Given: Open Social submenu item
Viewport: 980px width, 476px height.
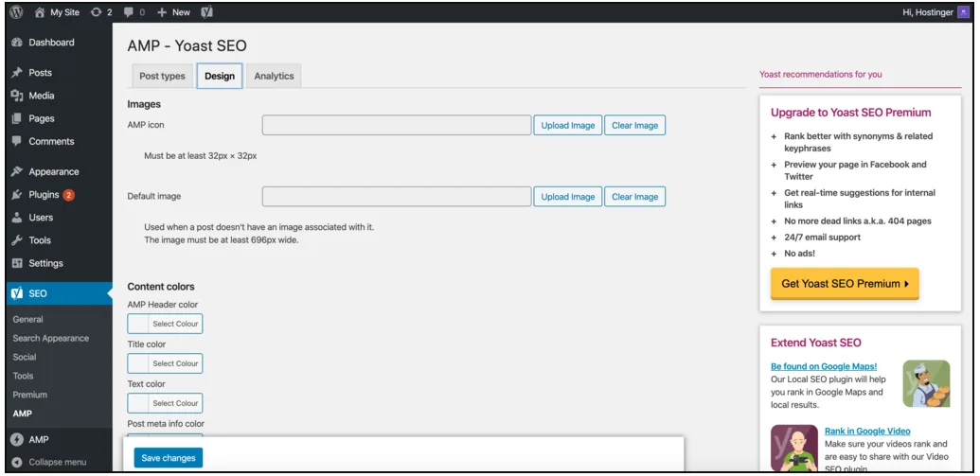Looking at the screenshot, I should coord(25,357).
